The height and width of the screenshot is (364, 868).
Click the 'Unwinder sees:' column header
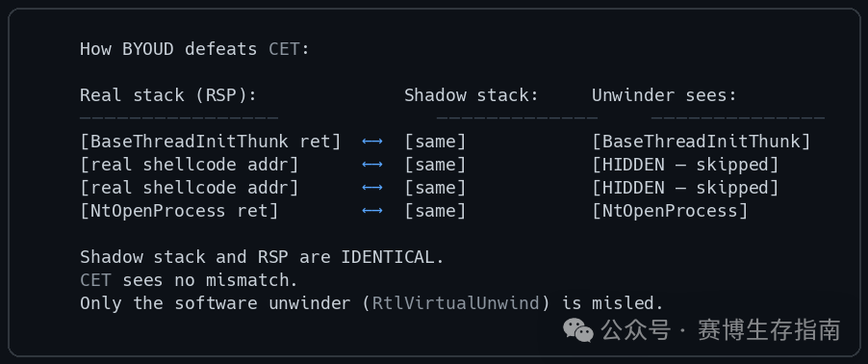click(664, 95)
